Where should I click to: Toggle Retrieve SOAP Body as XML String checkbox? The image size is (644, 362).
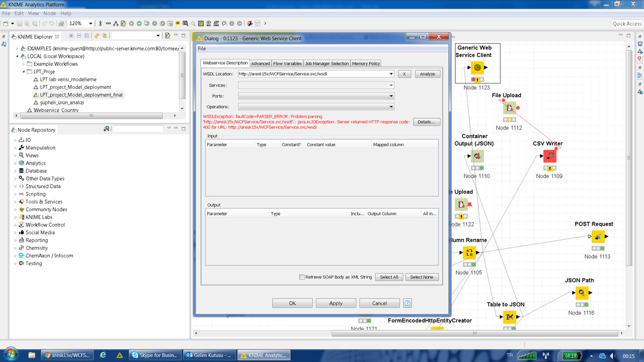302,277
